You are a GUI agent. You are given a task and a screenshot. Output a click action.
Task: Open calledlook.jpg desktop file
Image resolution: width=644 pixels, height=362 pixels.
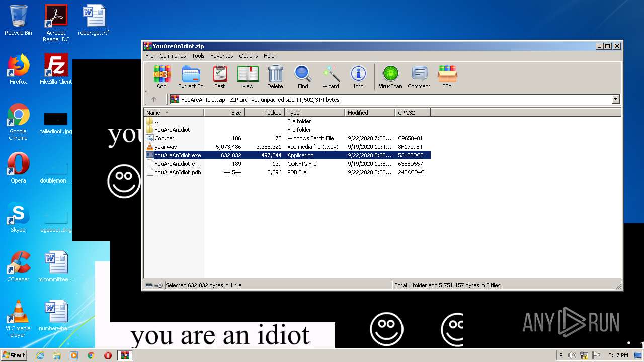(56, 123)
